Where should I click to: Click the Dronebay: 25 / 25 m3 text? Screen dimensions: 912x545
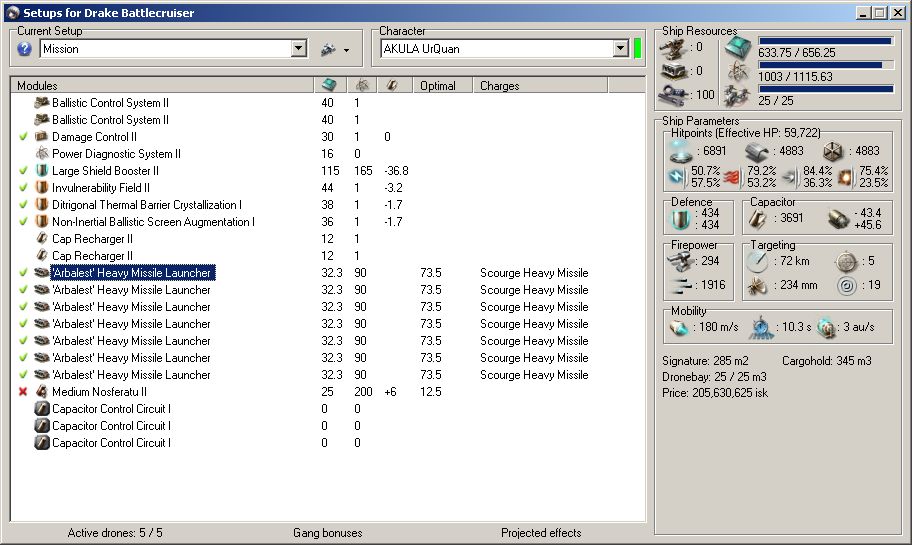point(714,377)
